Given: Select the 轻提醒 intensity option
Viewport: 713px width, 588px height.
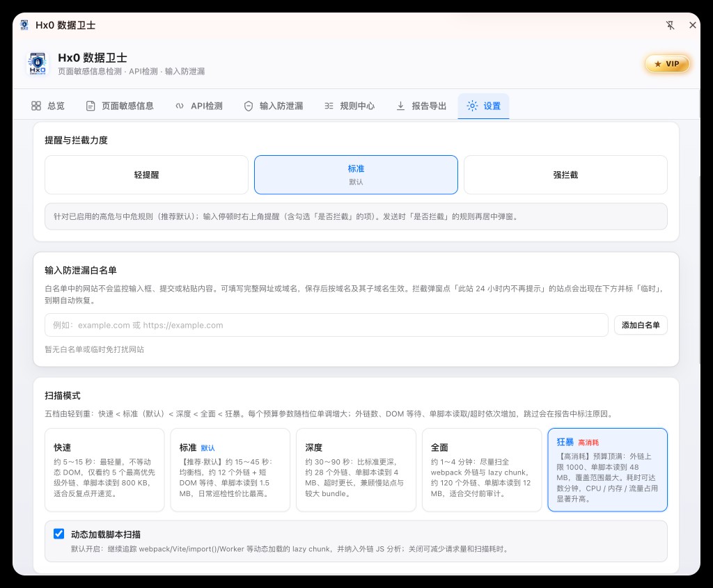Looking at the screenshot, I should (x=146, y=175).
